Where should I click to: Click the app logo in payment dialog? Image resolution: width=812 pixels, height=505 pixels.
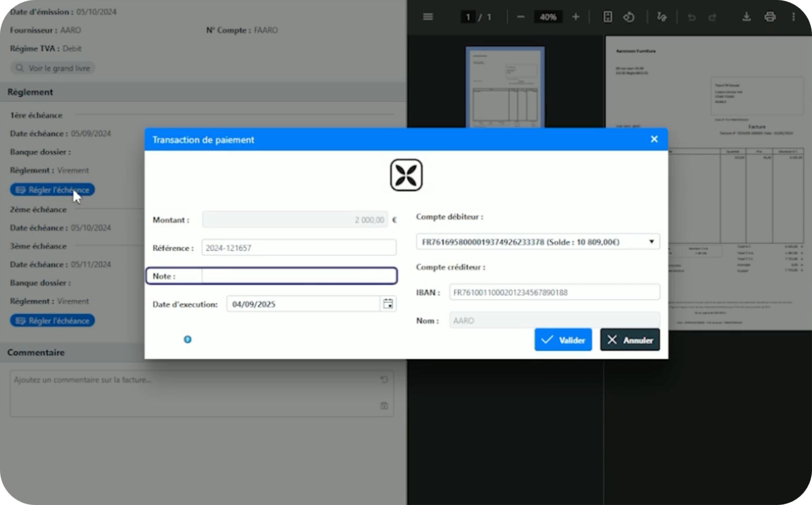point(406,175)
